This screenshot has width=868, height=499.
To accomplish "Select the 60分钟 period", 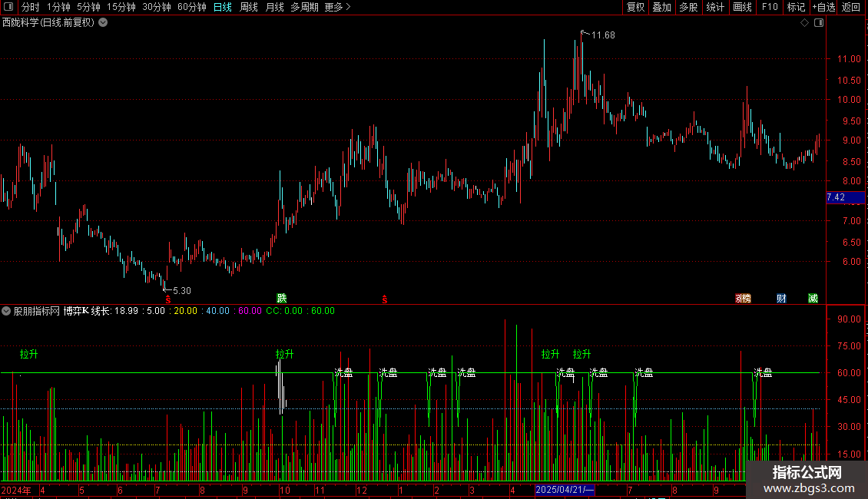I will (191, 7).
